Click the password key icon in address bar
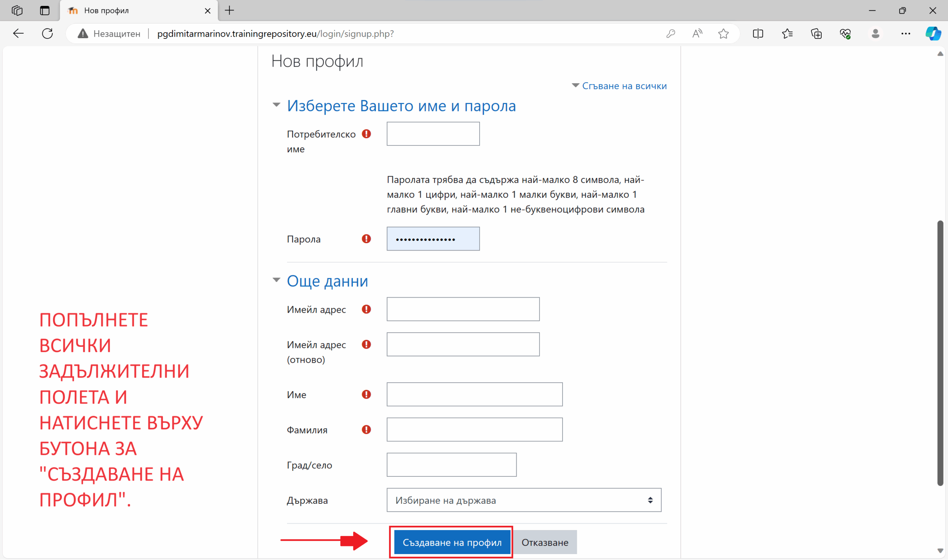The height and width of the screenshot is (560, 948). click(671, 34)
